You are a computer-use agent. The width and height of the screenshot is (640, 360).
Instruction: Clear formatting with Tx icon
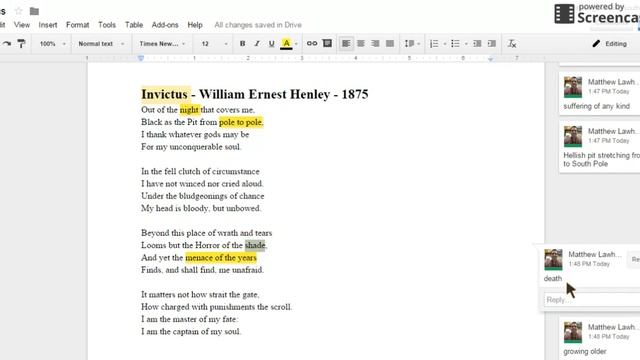pos(512,44)
